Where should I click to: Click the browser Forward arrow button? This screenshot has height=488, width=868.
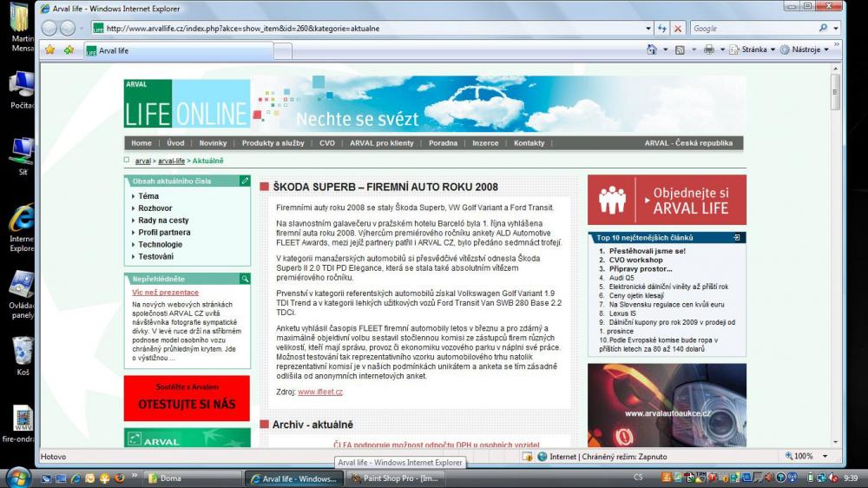coord(68,28)
